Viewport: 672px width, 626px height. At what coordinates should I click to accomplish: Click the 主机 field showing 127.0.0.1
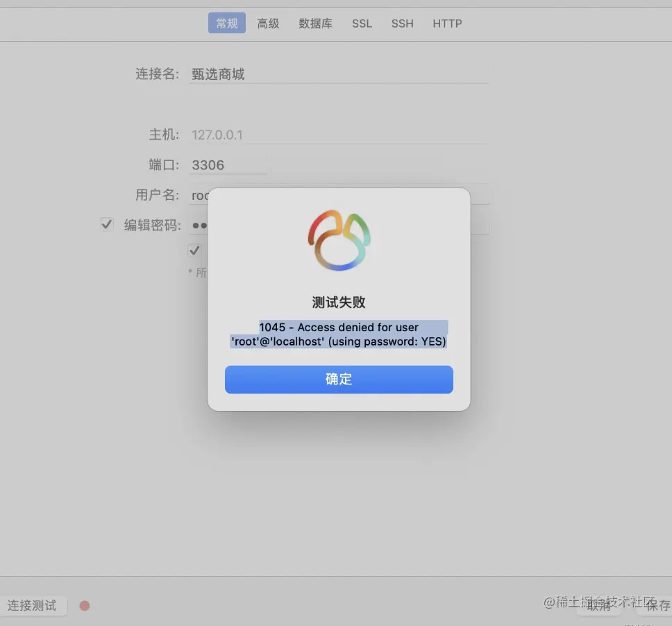[339, 135]
